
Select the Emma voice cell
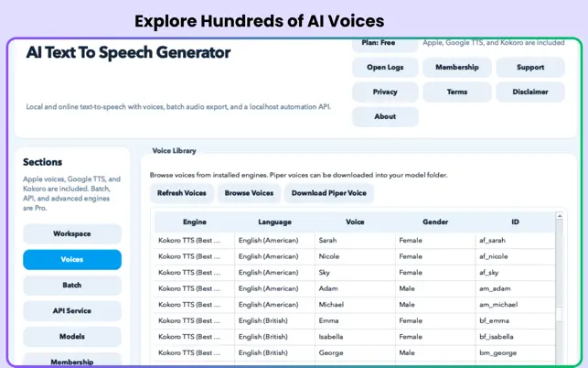[x=355, y=320]
